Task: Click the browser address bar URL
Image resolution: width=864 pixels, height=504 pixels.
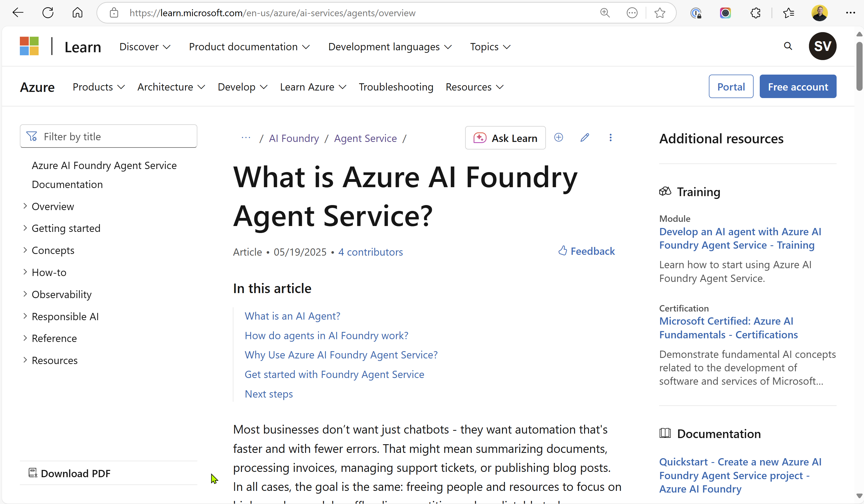Action: click(273, 13)
